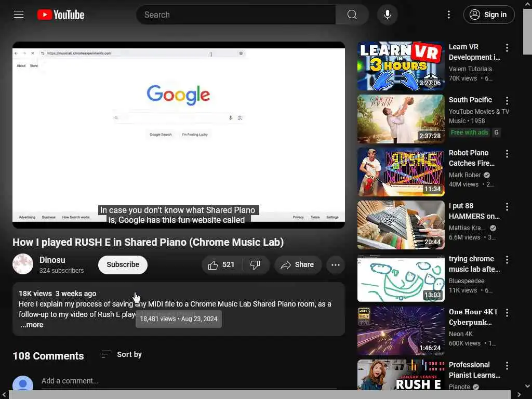Click the Sign in button
Viewport: 532px width, 399px height.
point(489,15)
